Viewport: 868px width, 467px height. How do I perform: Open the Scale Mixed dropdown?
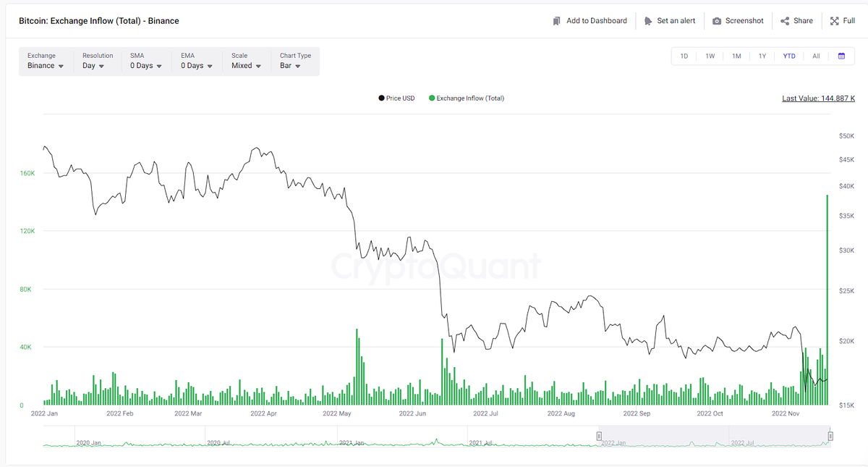(246, 61)
